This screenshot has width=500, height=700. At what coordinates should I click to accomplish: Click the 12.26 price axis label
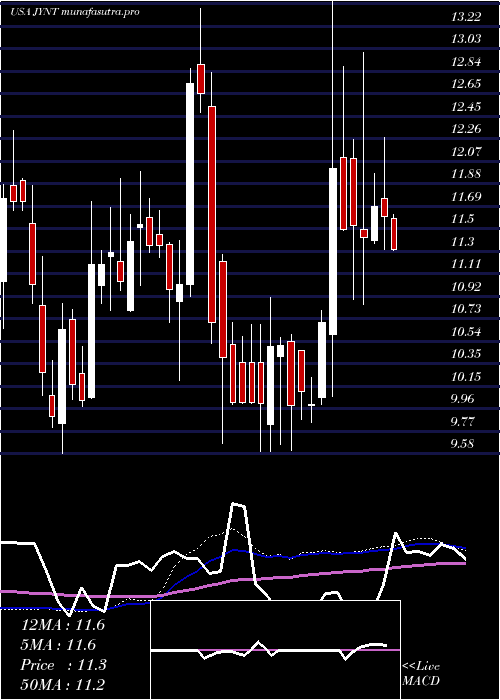pyautogui.click(x=466, y=129)
